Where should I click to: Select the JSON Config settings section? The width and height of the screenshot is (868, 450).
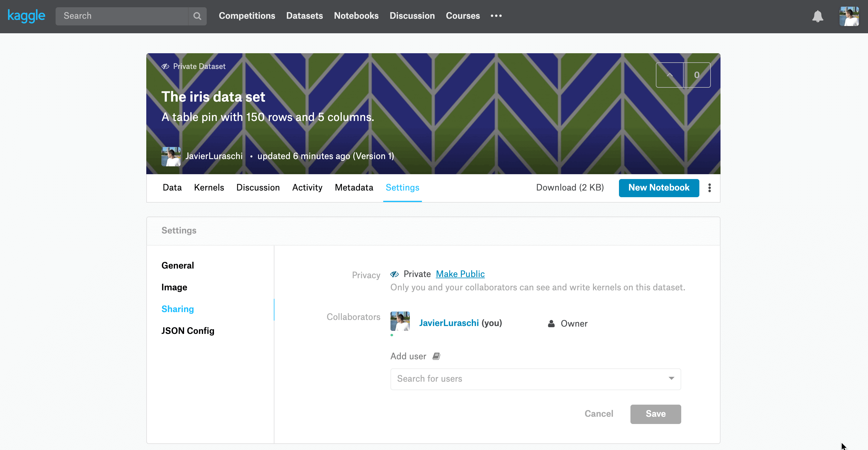pyautogui.click(x=188, y=331)
